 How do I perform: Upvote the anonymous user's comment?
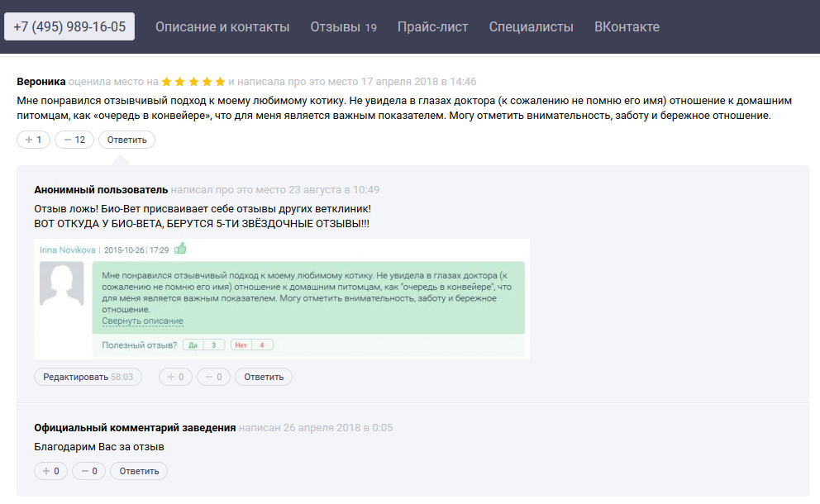pos(175,377)
